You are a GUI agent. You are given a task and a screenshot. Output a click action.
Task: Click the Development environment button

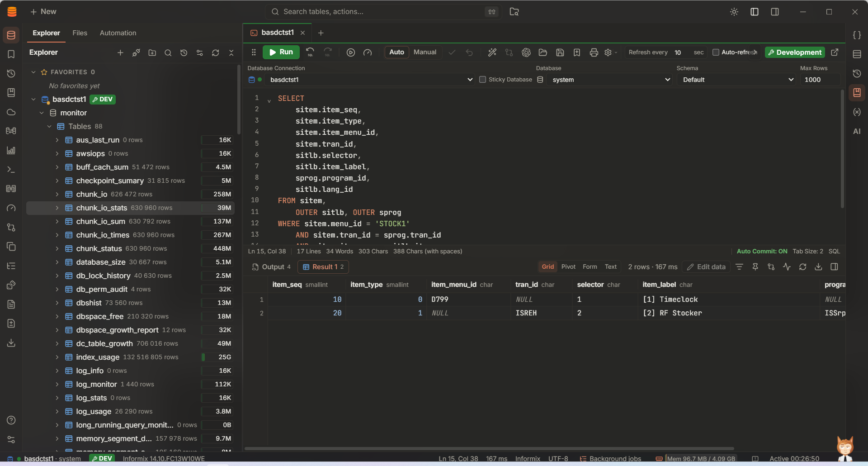tap(795, 52)
